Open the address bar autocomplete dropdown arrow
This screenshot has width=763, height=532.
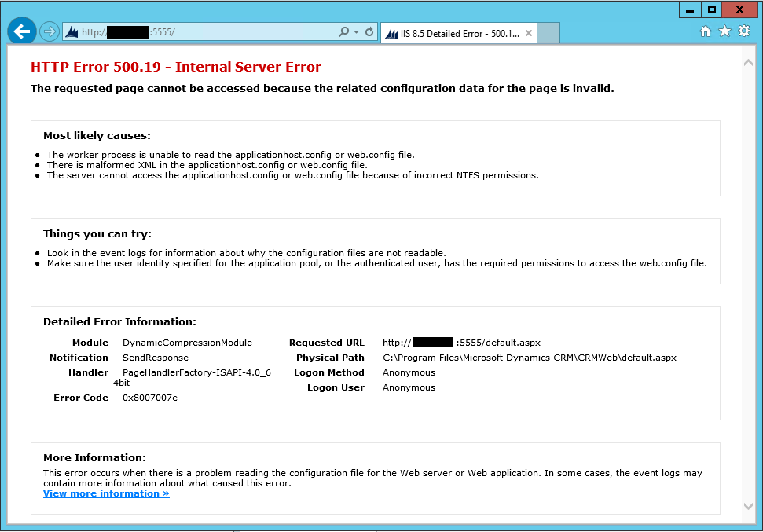point(356,32)
